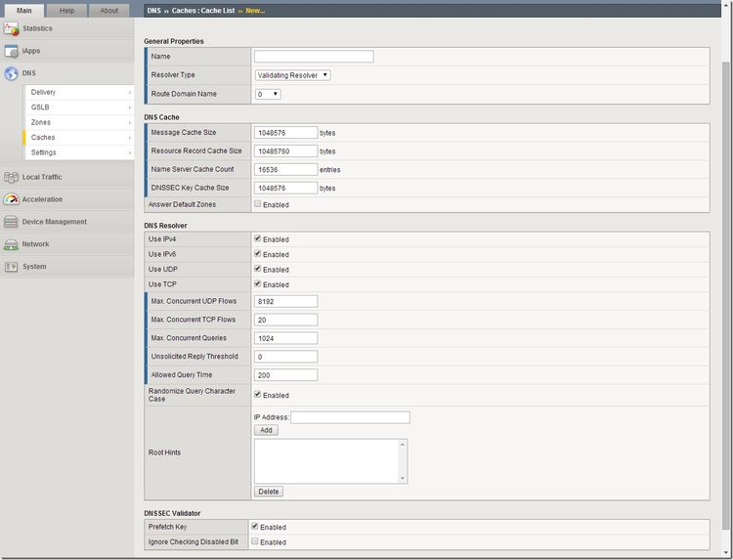Click the Add button for Root Hints
Screen dimensions: 733x560
coord(266,430)
